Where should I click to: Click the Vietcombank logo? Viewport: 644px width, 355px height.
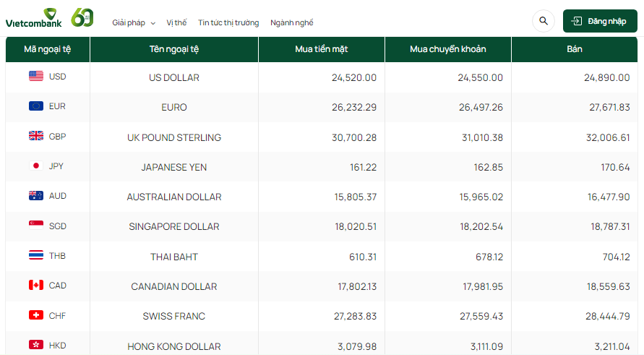(x=34, y=18)
